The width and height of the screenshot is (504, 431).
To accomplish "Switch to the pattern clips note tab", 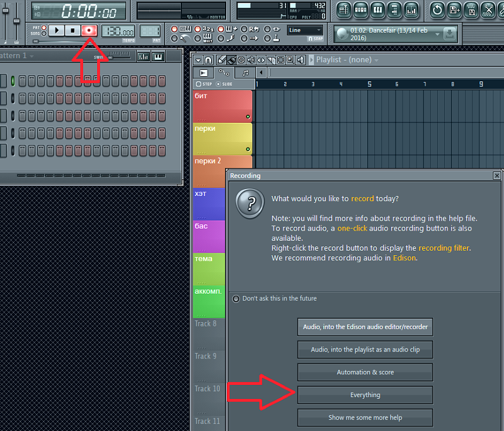I will (x=245, y=73).
